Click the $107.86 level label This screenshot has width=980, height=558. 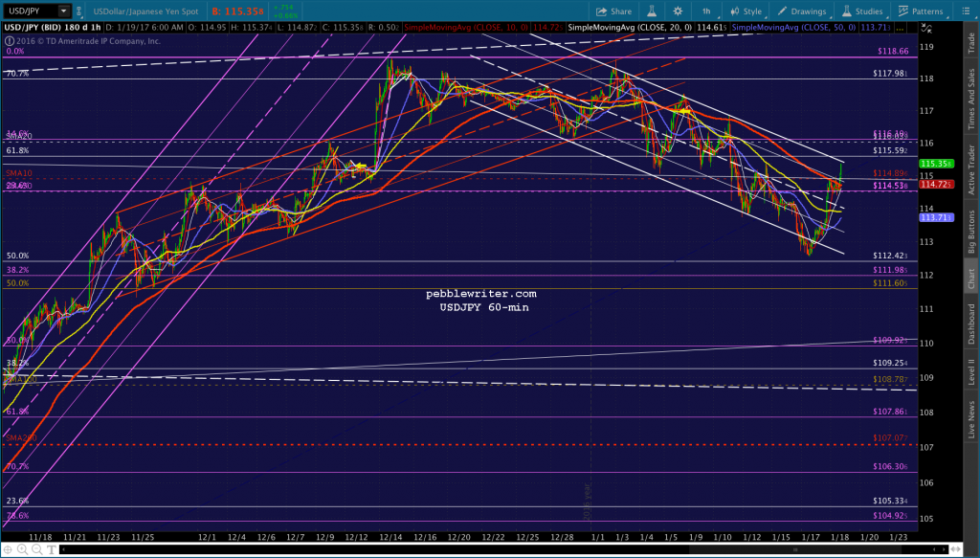pos(890,412)
